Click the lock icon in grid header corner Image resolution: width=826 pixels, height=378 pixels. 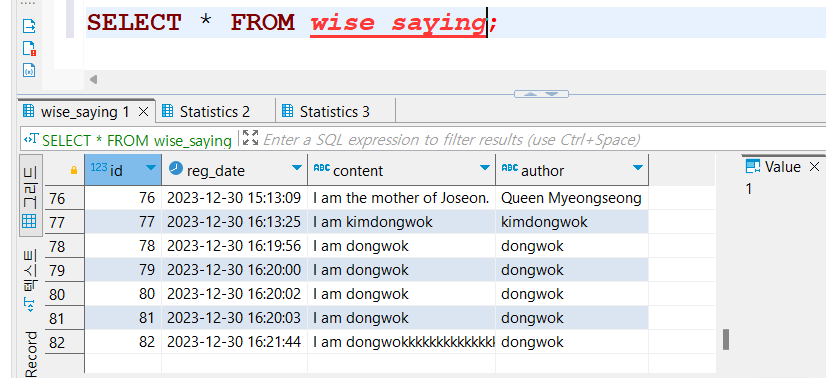click(74, 170)
